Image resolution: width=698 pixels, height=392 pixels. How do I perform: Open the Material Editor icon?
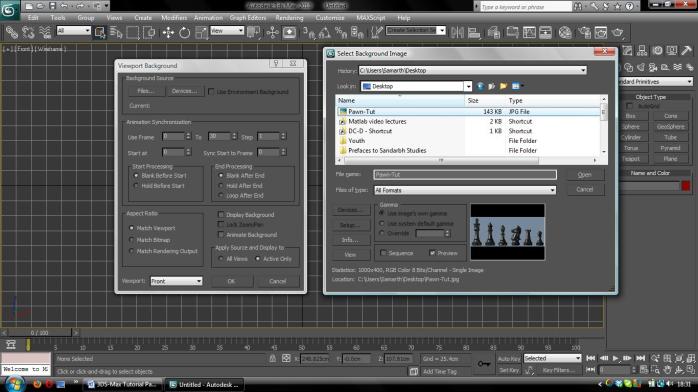point(565,32)
